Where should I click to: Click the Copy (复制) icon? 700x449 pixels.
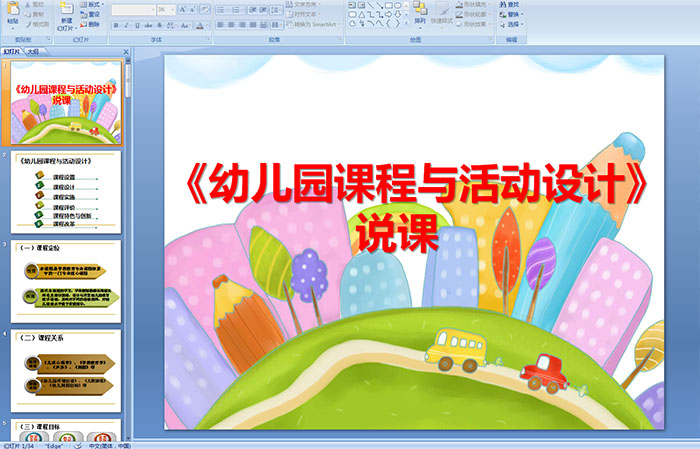[x=28, y=14]
